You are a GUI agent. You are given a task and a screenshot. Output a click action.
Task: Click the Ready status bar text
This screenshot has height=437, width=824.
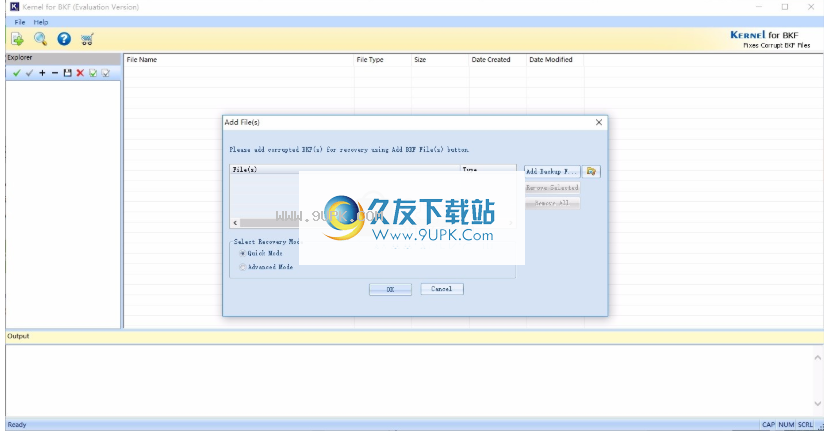[17, 424]
